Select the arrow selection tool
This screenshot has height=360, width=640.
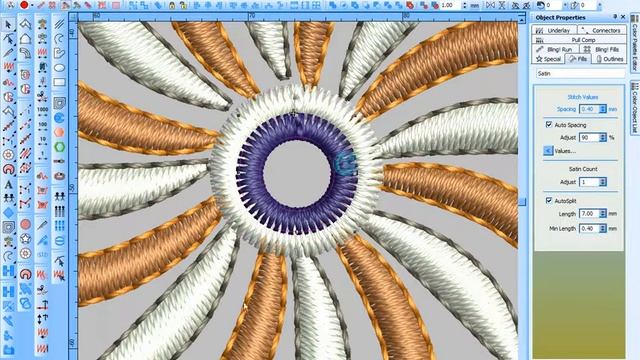(8, 24)
